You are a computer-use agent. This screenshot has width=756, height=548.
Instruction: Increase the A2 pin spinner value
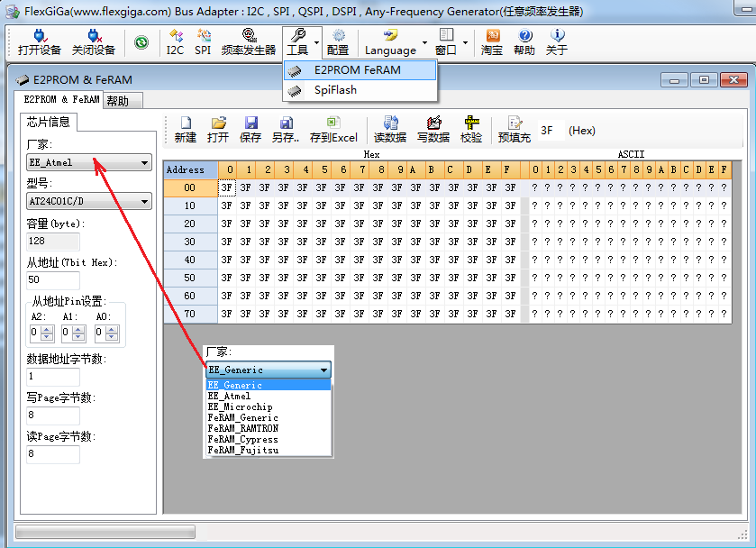(48, 329)
